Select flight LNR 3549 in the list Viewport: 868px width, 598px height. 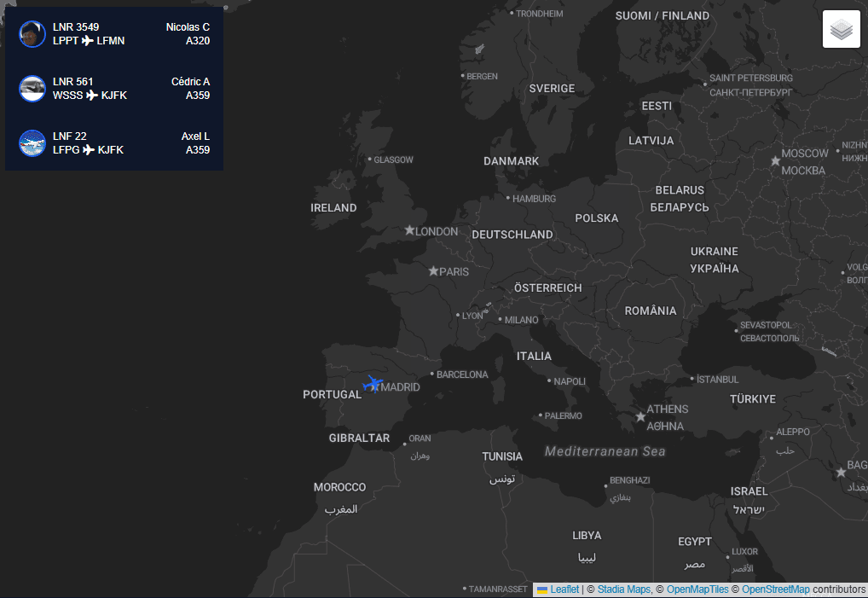pyautogui.click(x=76, y=27)
